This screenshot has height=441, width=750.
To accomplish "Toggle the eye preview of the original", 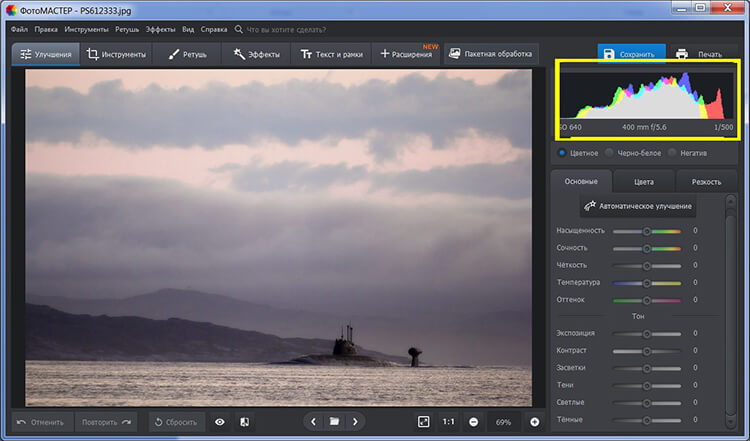I will [219, 422].
